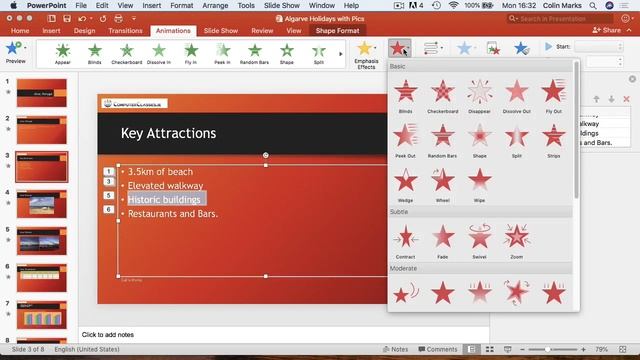
Task: Click Fit slide to window button
Action: click(622, 349)
